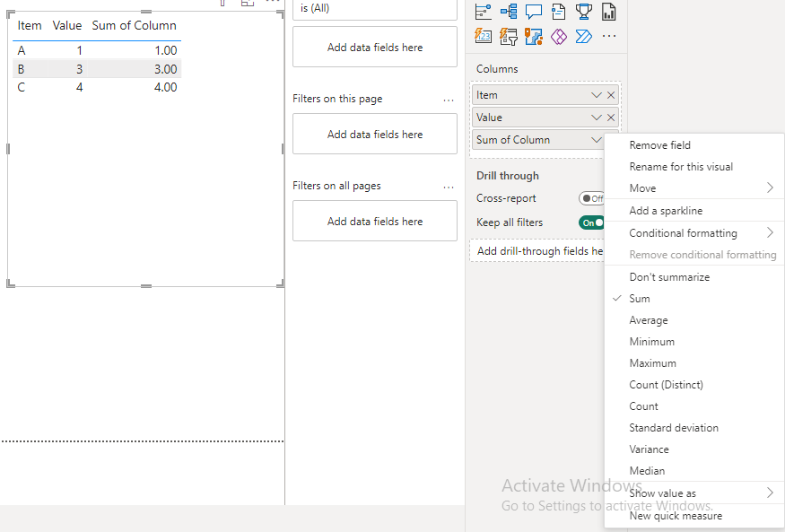Choose Add a sparkline
The height and width of the screenshot is (532, 785).
click(693, 211)
